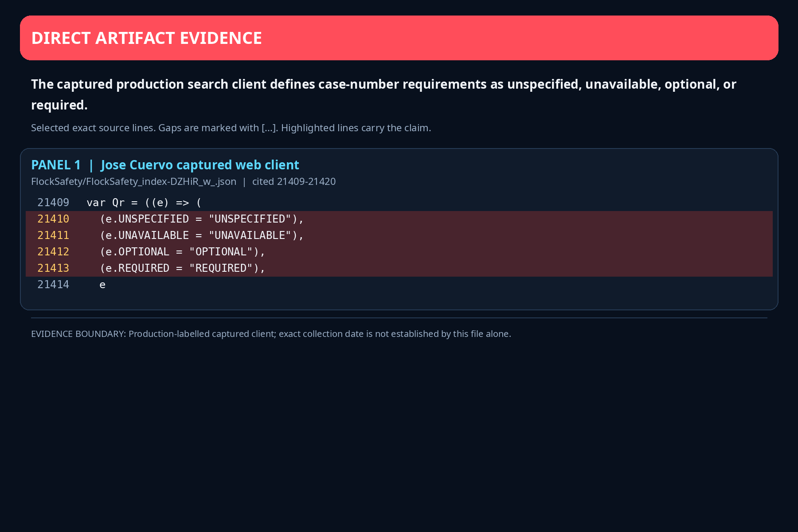The height and width of the screenshot is (532, 798).
Task: Click line number 21412
Action: click(53, 252)
